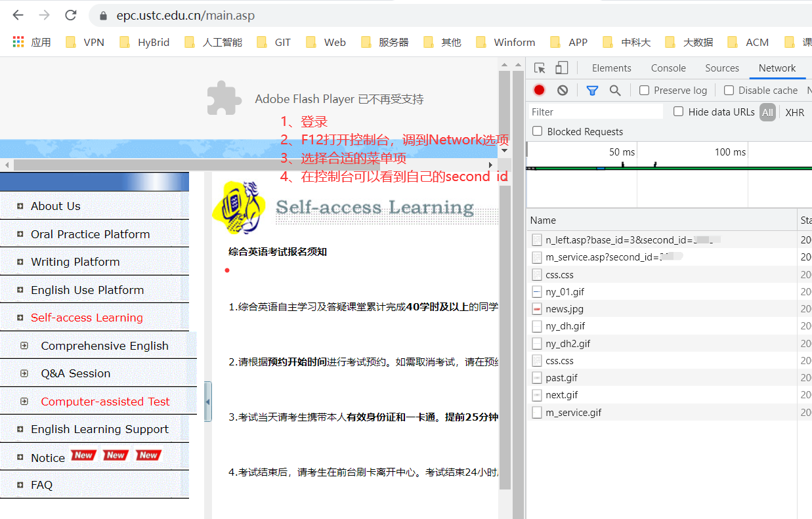Select the inspect element tool in DevTools
This screenshot has width=812, height=519.
540,68
